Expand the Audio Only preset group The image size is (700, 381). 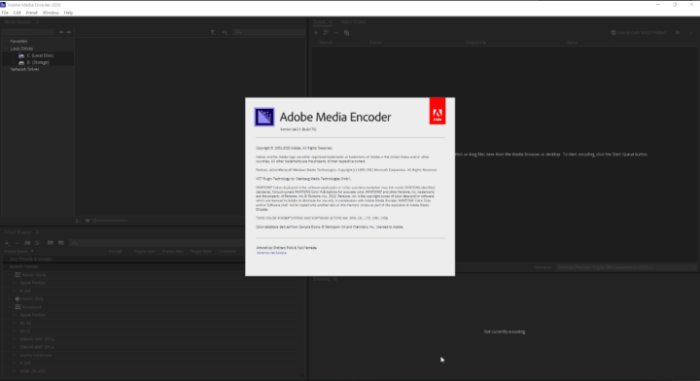10,299
